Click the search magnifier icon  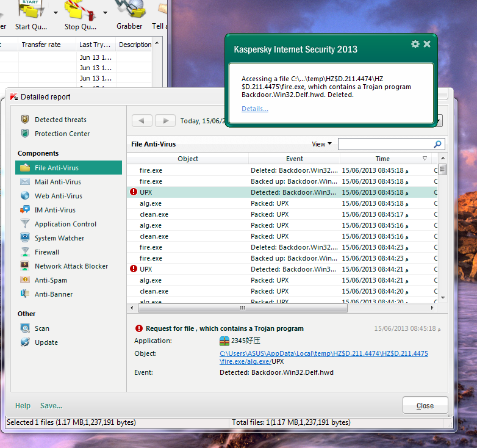click(438, 144)
